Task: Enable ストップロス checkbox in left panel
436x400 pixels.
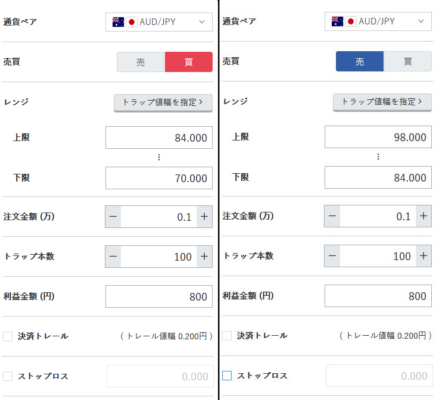Action: pyautogui.click(x=8, y=376)
